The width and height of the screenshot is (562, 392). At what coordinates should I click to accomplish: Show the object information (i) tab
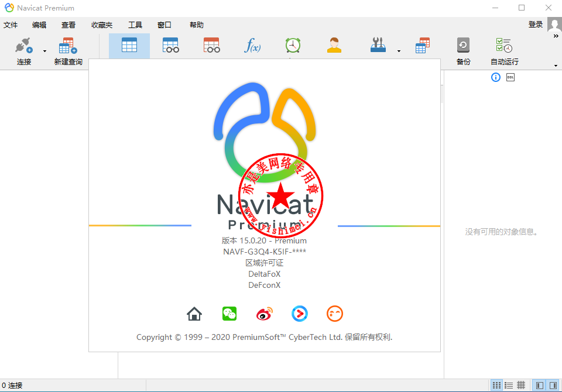496,77
